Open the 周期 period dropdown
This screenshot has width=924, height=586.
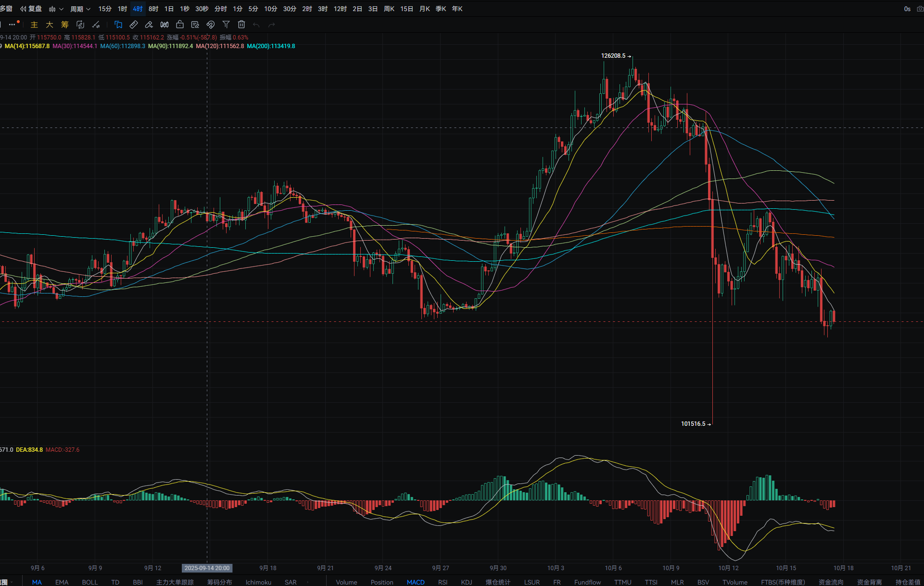[80, 9]
